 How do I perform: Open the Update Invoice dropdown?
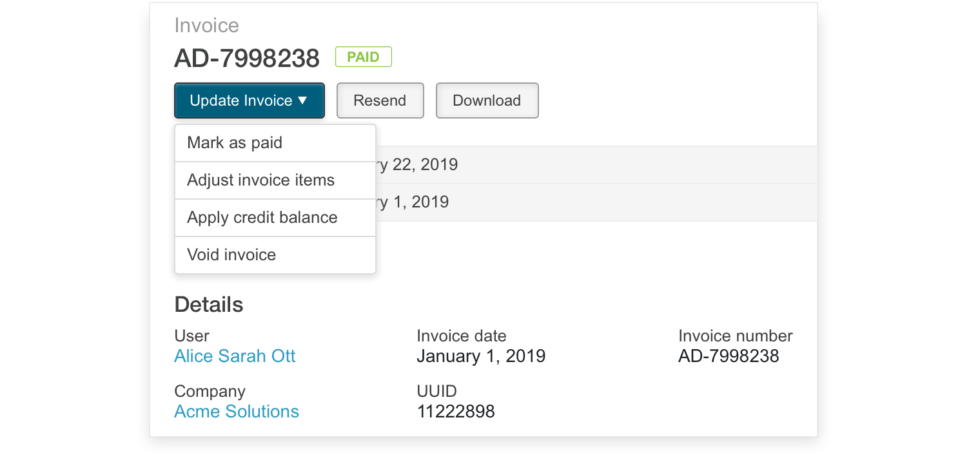(x=249, y=100)
